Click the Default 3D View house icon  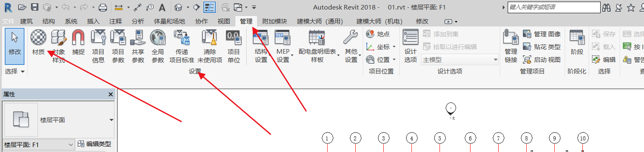coord(178,7)
